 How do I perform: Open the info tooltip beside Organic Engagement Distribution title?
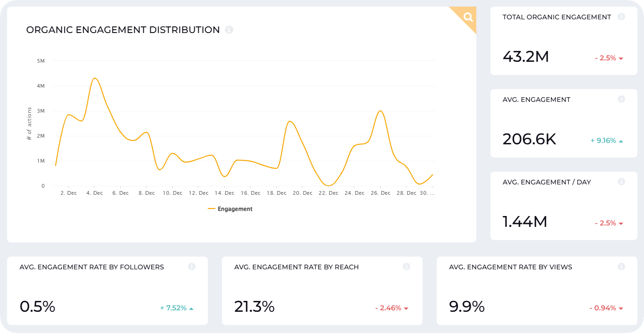pos(229,29)
